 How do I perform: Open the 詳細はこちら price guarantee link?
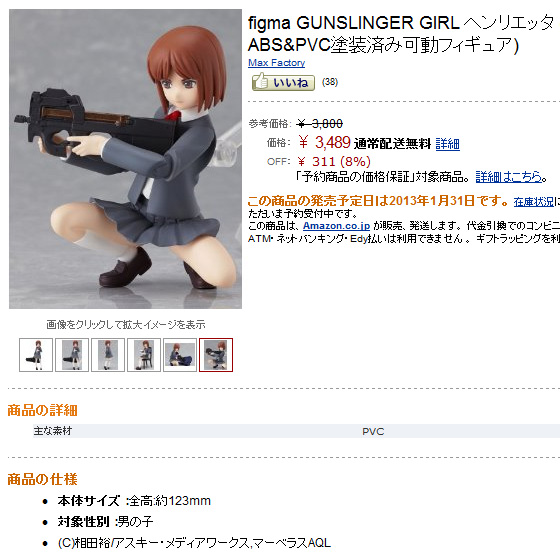[x=508, y=177]
